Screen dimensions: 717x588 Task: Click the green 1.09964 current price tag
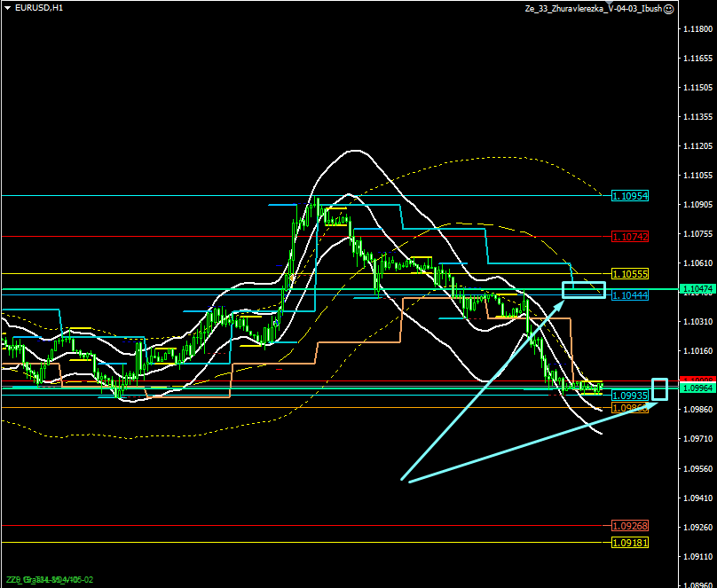(697, 388)
